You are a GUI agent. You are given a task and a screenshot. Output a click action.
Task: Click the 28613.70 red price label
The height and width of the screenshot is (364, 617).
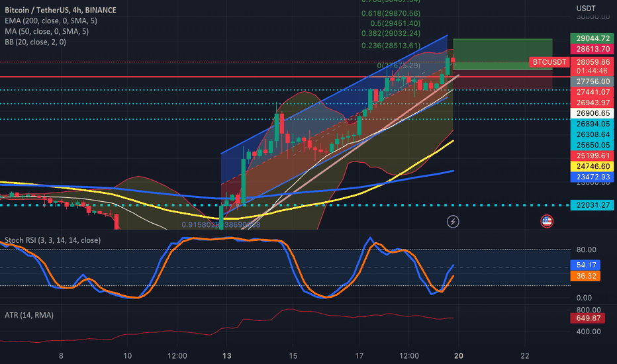click(593, 49)
